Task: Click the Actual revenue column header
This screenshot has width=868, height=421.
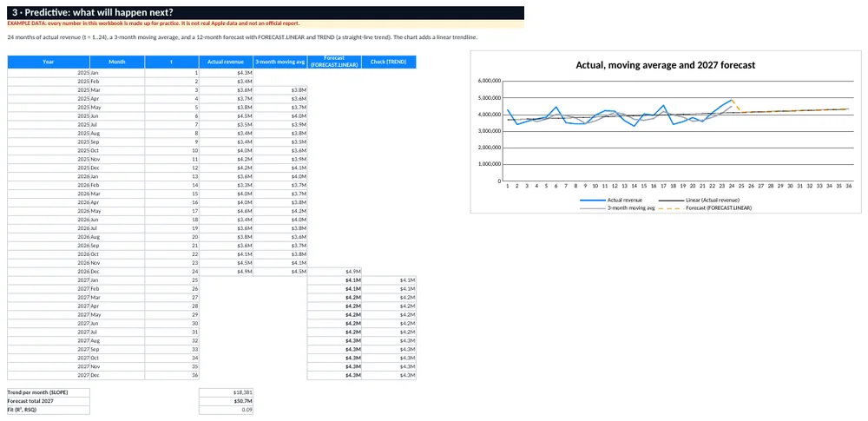Action: [x=226, y=62]
